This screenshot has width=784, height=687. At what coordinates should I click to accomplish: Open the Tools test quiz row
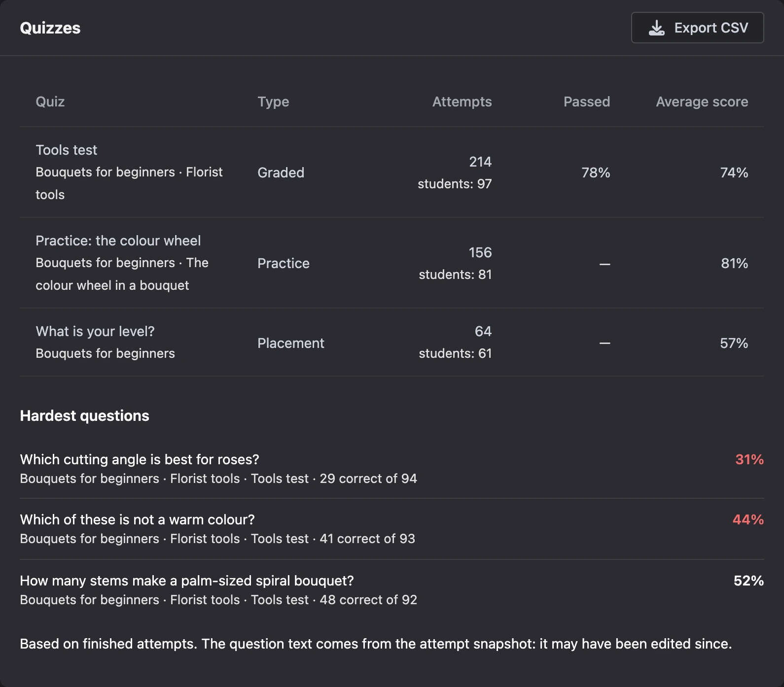[392, 172]
